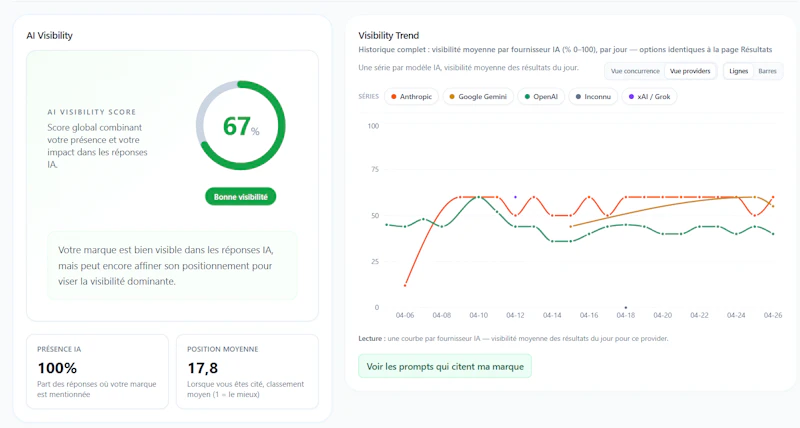Click the Visibility Trend heading
800x428 pixels.
(388, 35)
